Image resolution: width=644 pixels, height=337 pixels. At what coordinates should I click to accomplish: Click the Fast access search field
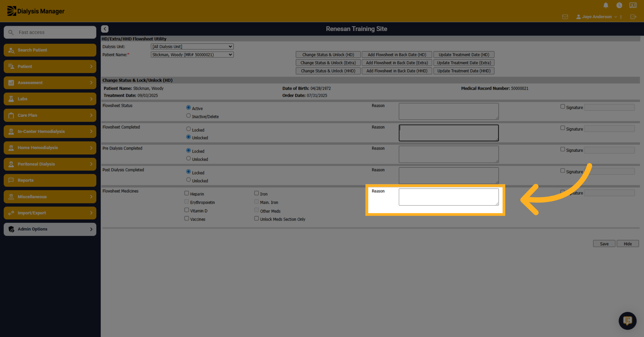[50, 32]
